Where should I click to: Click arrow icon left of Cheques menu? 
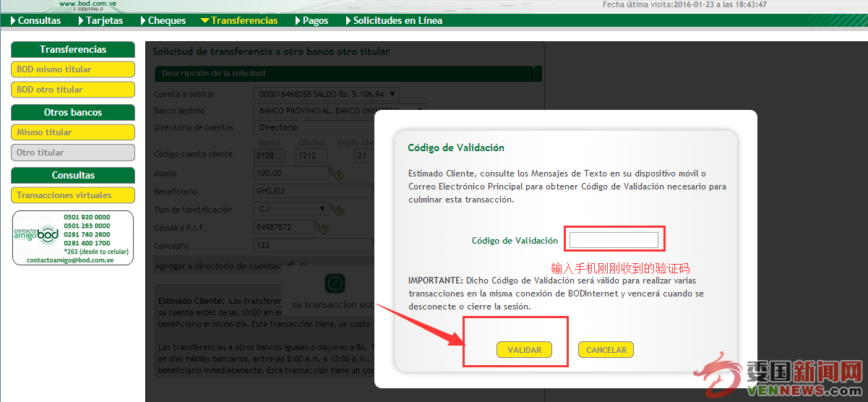(143, 20)
